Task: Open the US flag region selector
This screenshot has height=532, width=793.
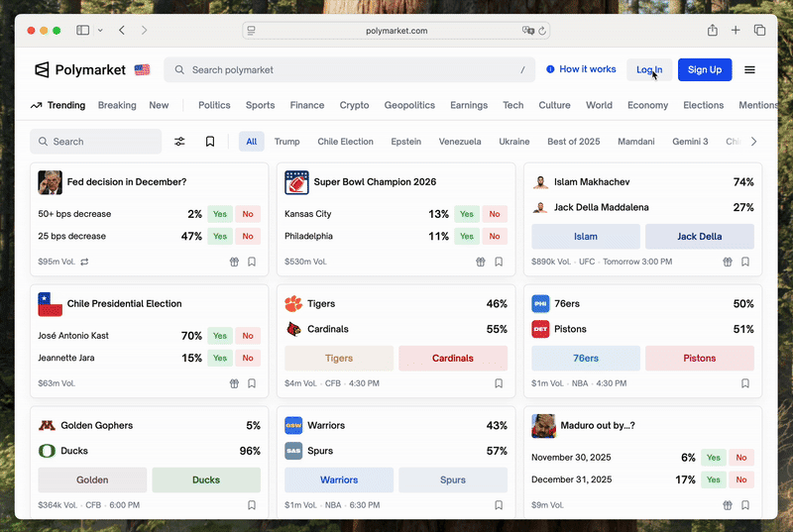Action: click(142, 69)
